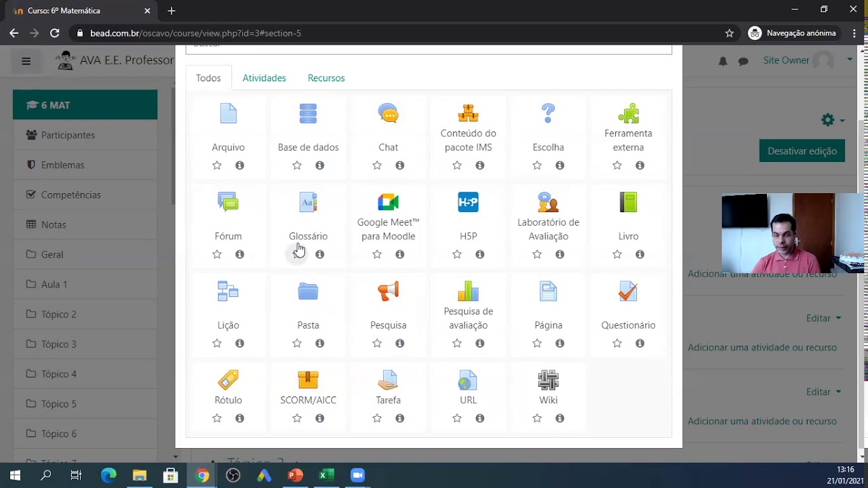Switch to the Todos tab

click(208, 78)
